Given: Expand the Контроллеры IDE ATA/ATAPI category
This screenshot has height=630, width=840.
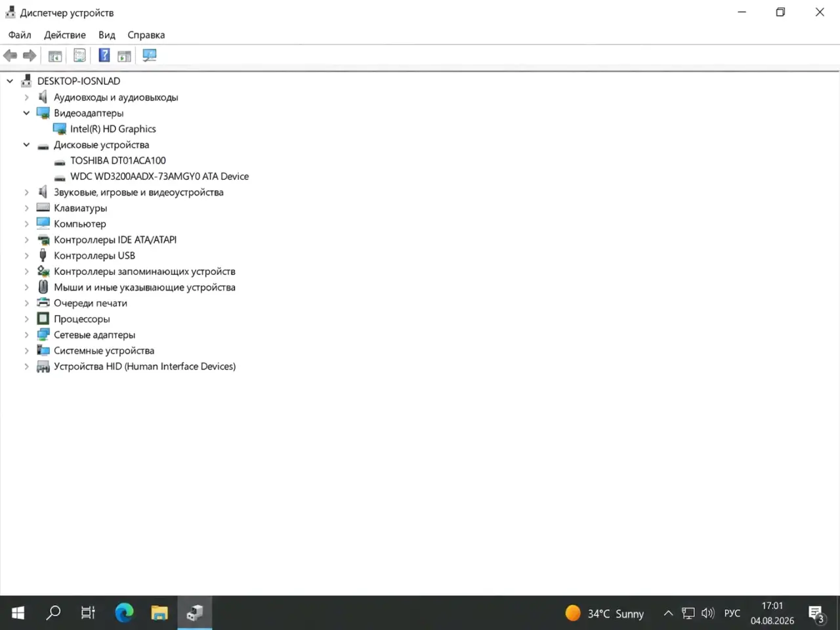Looking at the screenshot, I should [26, 240].
